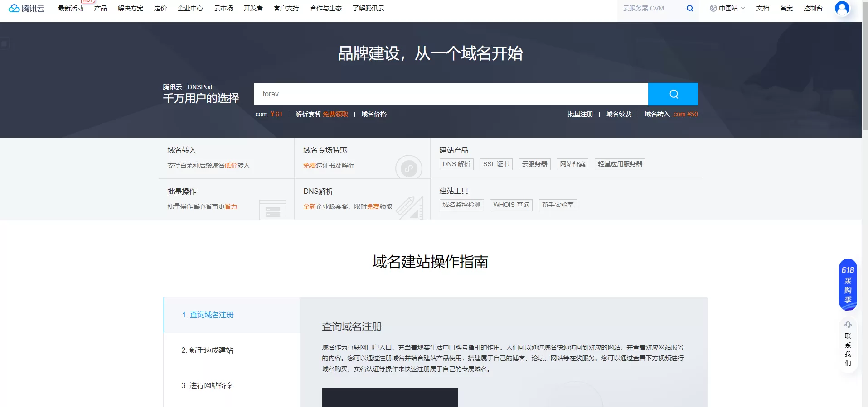Screen dimensions: 868x407
Task: Click the DNS 解析 product tag
Action: tap(456, 164)
